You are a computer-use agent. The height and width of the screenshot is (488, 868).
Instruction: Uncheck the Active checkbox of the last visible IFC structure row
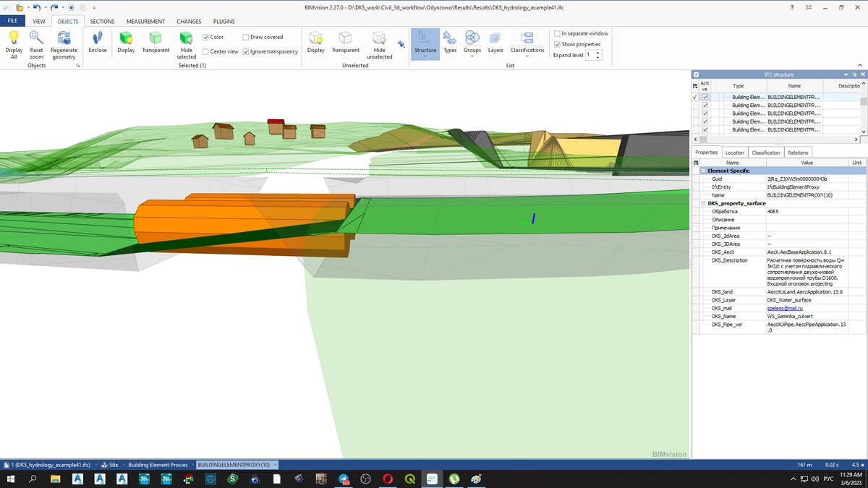tap(705, 129)
